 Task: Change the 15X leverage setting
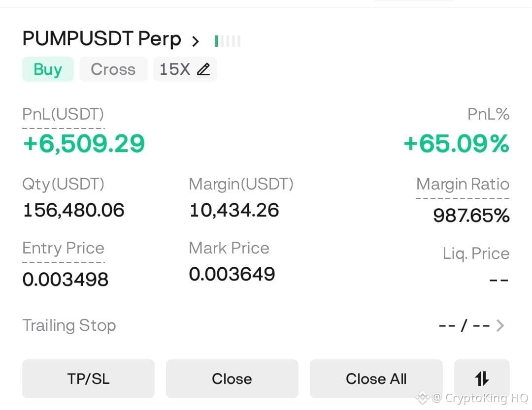pos(185,69)
